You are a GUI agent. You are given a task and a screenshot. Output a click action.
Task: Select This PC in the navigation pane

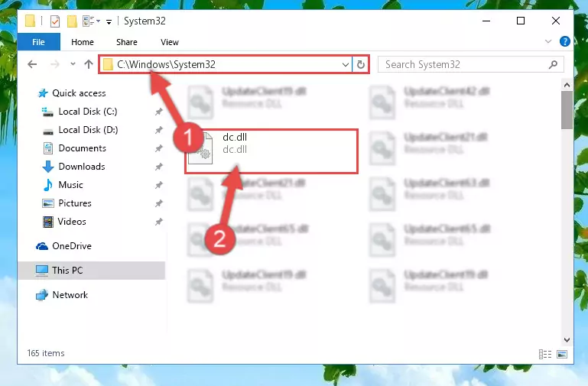(x=91, y=271)
